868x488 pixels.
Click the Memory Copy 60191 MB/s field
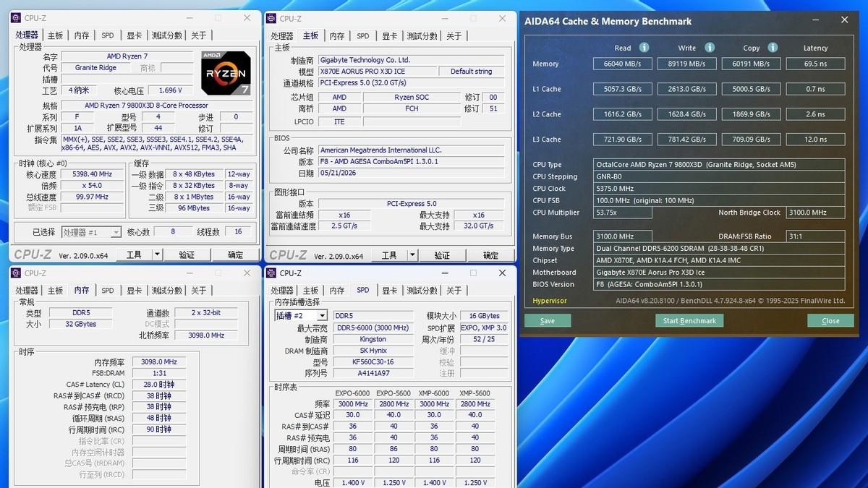click(x=751, y=64)
